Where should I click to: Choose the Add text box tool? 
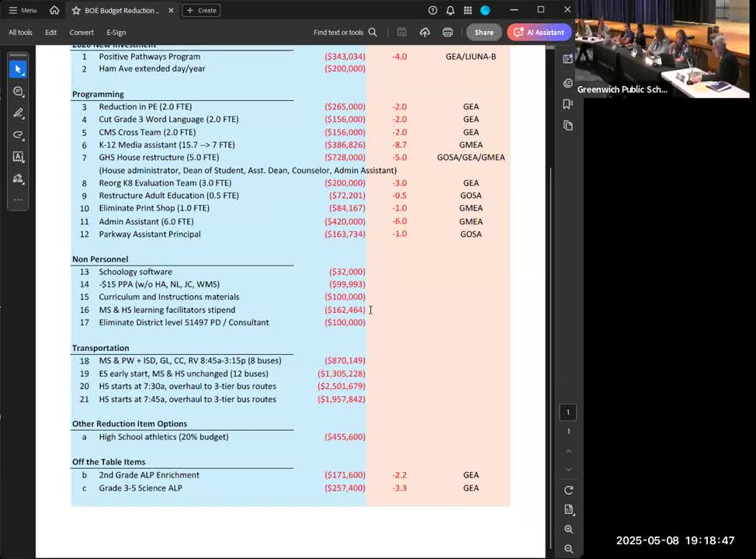(x=18, y=157)
